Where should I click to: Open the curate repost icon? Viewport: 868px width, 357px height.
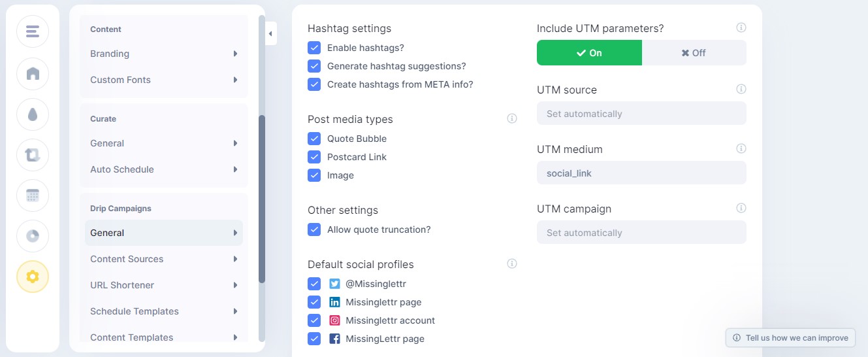(x=33, y=155)
